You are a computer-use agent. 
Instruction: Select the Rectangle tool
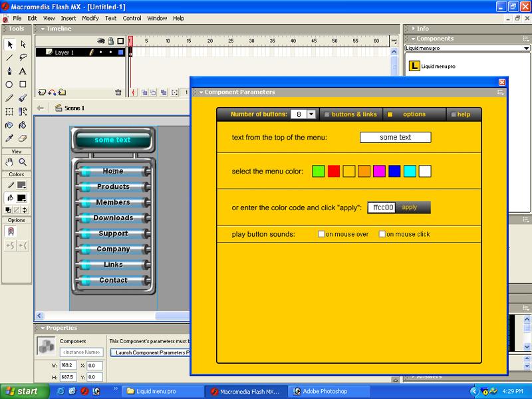[x=23, y=84]
